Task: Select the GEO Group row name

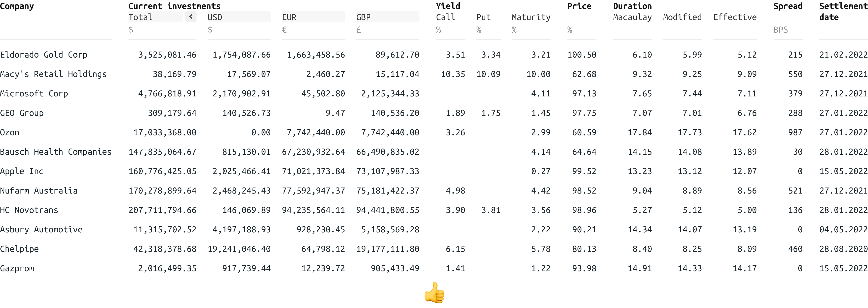Action: (x=22, y=113)
